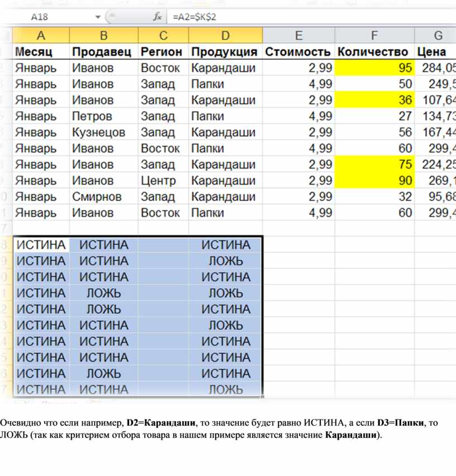Click the 'Количество' header cell
This screenshot has width=456, height=476.
click(374, 51)
